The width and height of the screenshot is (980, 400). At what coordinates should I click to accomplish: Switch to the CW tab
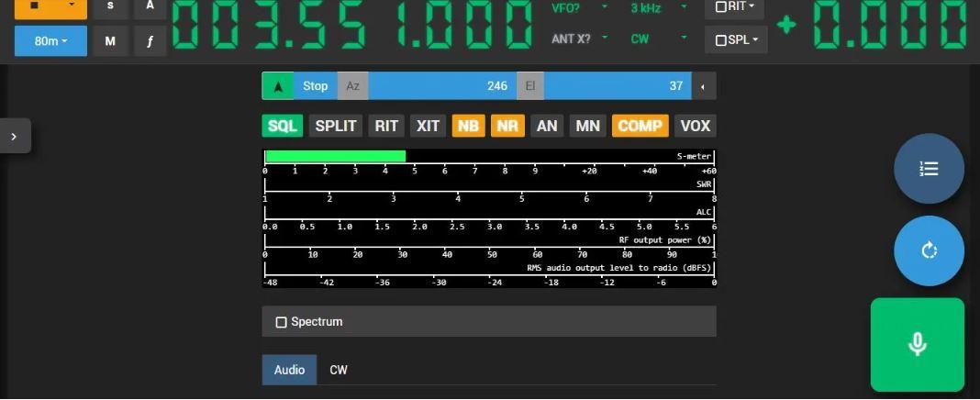tap(339, 370)
